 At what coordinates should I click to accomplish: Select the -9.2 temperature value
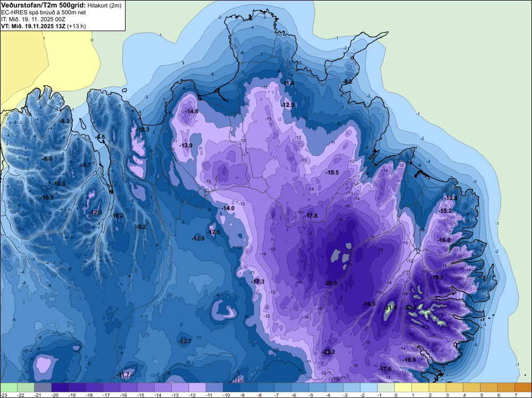141,227
